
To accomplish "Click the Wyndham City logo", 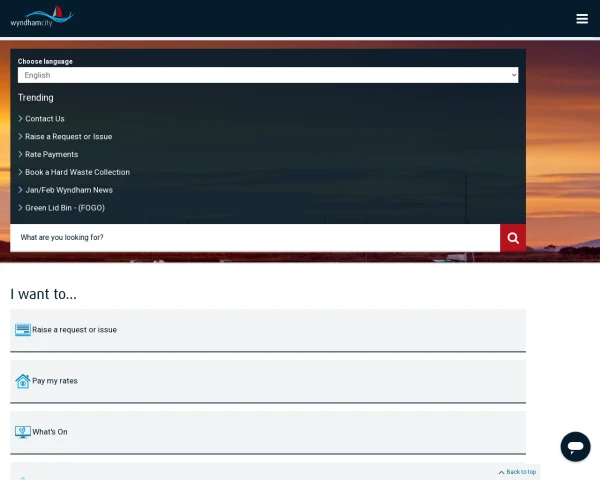I will click(42, 16).
